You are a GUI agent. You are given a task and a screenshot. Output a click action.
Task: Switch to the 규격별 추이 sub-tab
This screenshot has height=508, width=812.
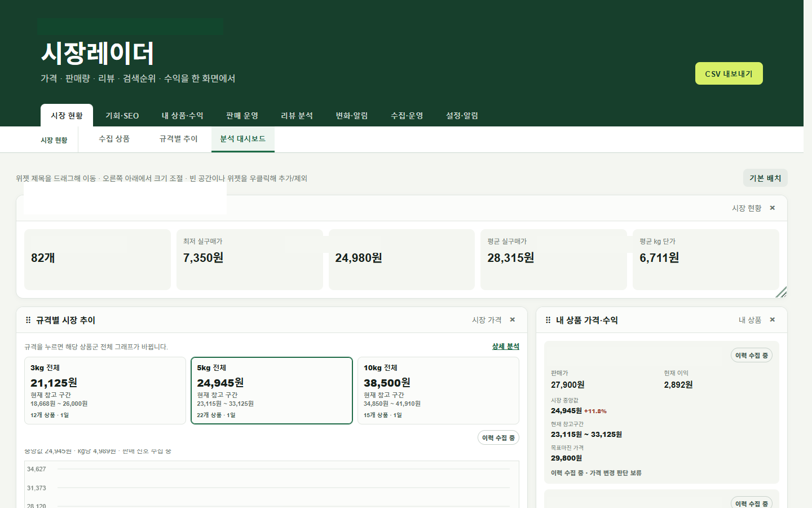(x=178, y=139)
